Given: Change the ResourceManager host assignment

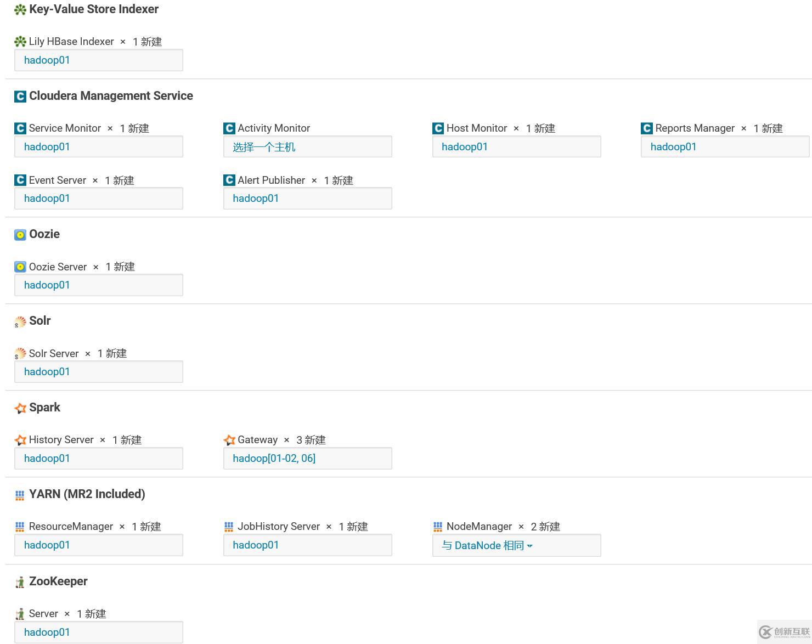Looking at the screenshot, I should coord(47,545).
